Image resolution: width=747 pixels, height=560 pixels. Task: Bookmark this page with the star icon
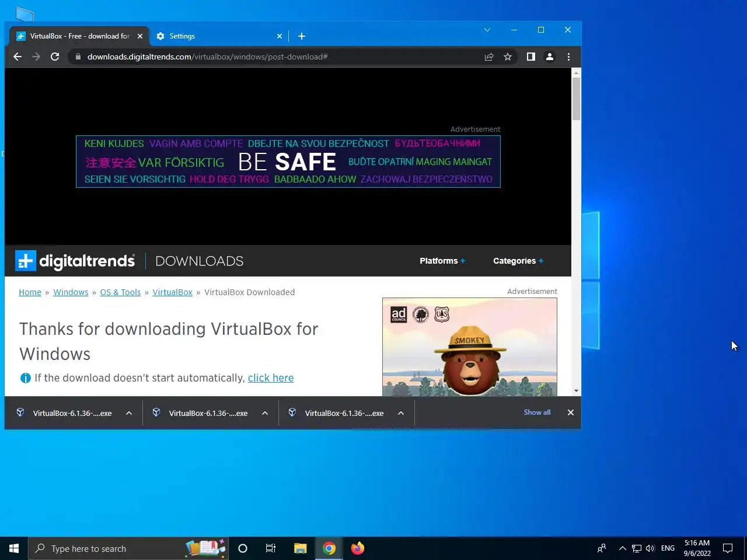(x=508, y=57)
